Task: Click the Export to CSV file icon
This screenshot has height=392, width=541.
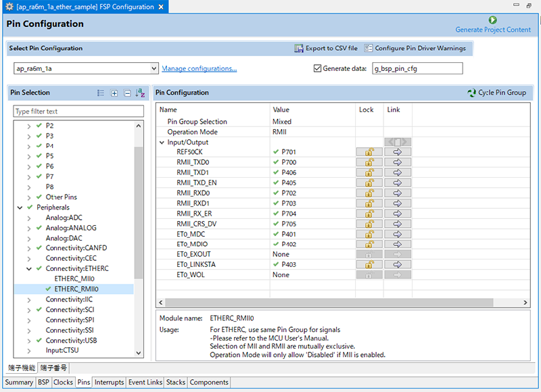Action: click(298, 48)
